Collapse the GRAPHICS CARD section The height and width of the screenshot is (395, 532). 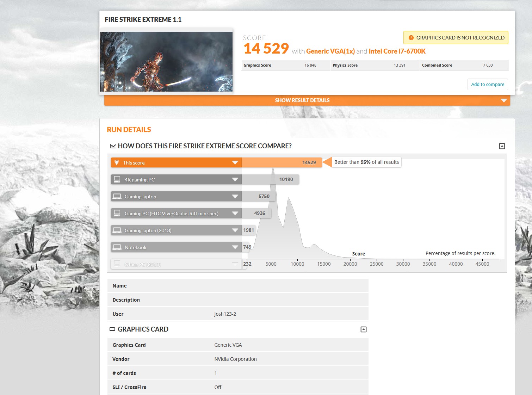click(364, 329)
